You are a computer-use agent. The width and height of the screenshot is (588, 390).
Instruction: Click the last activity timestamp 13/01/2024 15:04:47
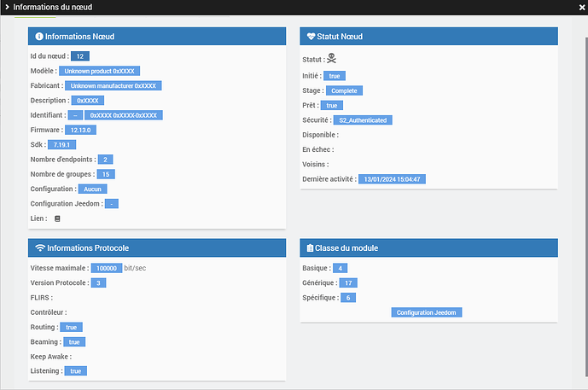(x=392, y=179)
